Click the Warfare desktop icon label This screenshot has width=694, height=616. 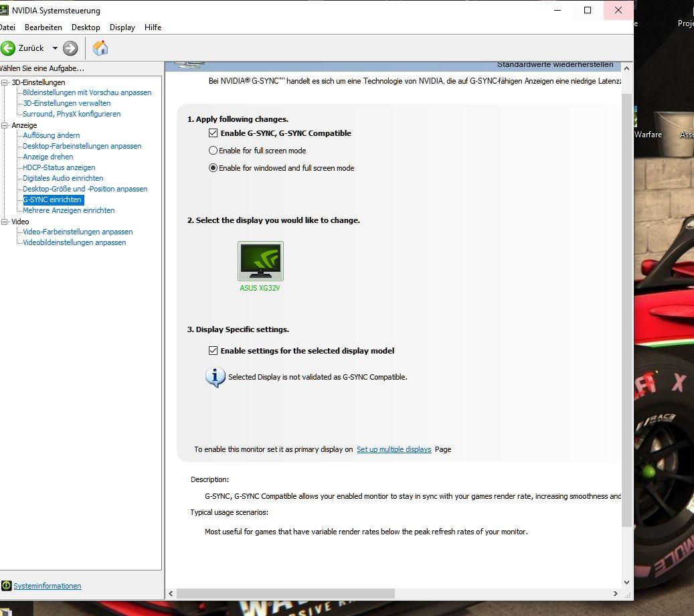tap(648, 134)
